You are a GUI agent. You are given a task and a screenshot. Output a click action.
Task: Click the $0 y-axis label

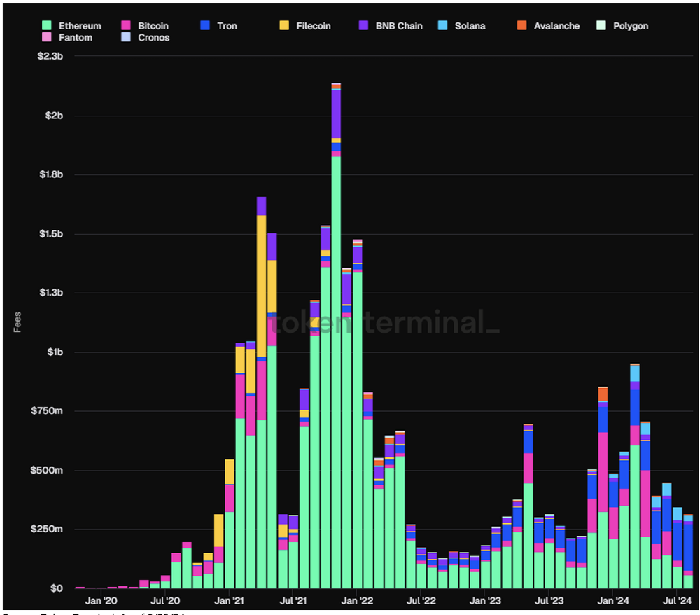56,588
